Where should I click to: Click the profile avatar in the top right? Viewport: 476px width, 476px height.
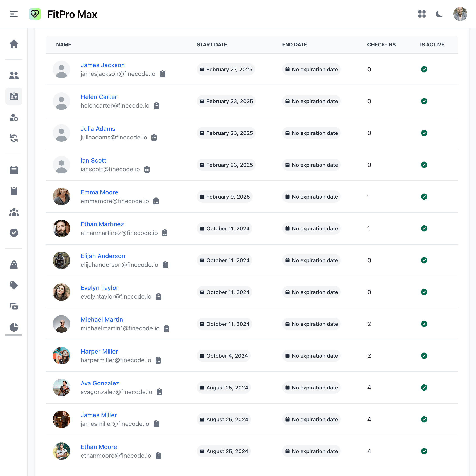point(460,14)
